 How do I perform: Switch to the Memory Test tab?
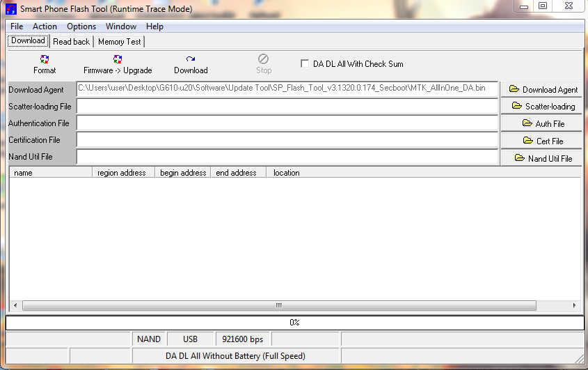tap(119, 42)
